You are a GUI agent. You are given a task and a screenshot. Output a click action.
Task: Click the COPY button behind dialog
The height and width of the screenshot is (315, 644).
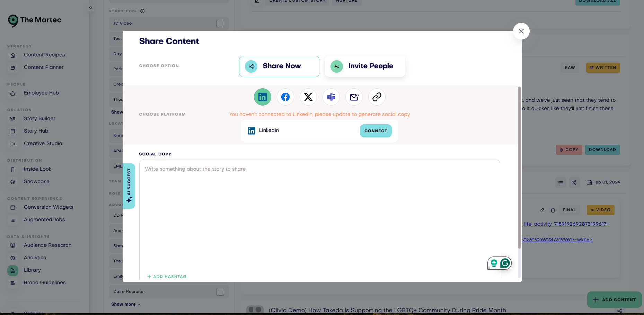pos(569,150)
